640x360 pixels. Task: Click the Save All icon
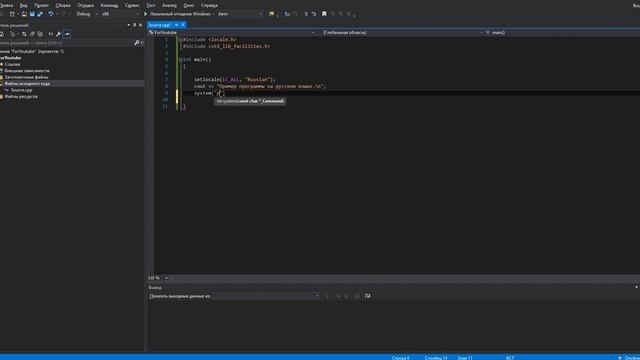(x=40, y=14)
